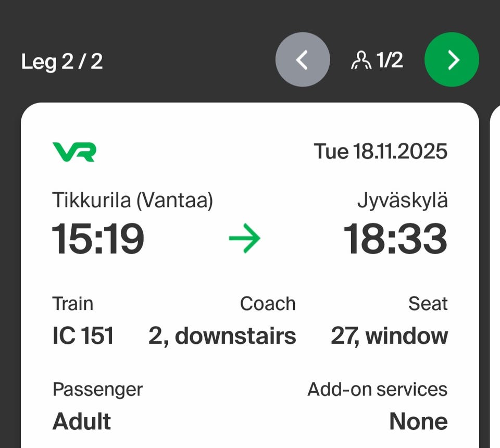Tap the Adult passenger type
This screenshot has height=448, width=500.
point(82,421)
